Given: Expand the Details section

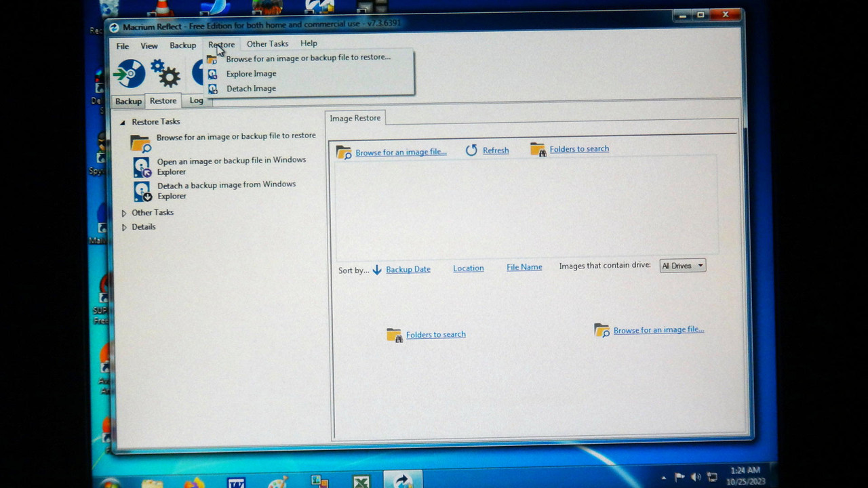Looking at the screenshot, I should pos(123,227).
